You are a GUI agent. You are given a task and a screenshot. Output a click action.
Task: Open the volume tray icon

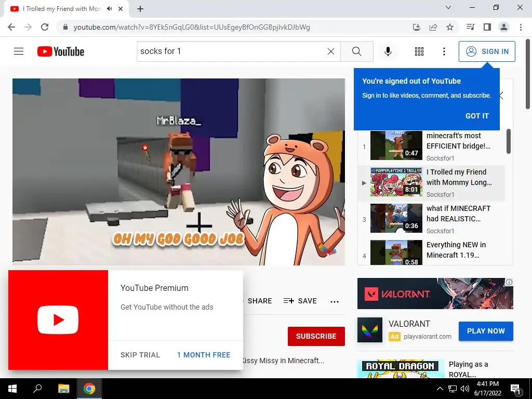click(465, 389)
